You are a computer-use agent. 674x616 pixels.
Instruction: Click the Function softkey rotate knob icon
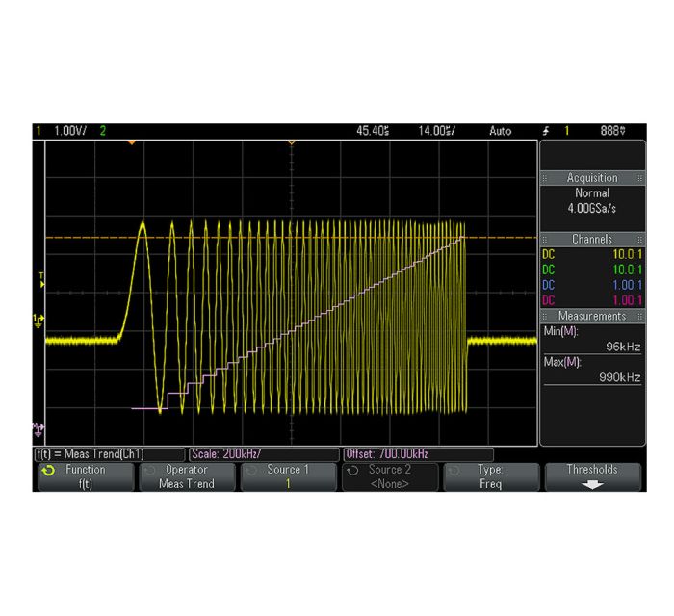tap(48, 471)
